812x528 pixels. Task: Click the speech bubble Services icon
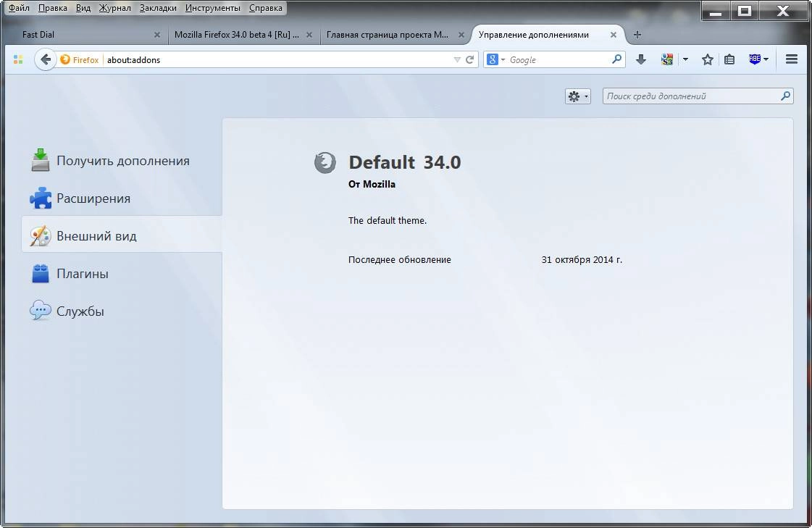40,311
